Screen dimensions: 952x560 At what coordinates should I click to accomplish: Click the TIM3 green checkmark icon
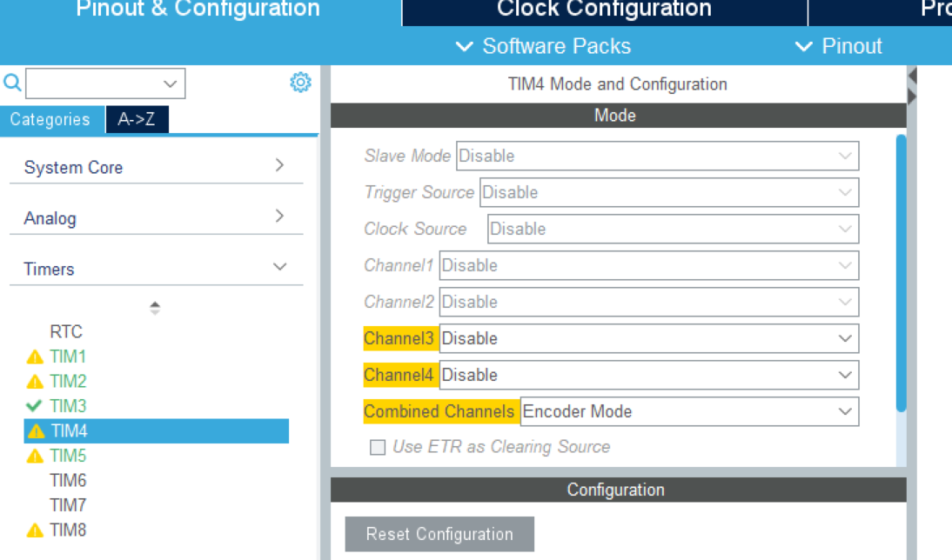(34, 406)
